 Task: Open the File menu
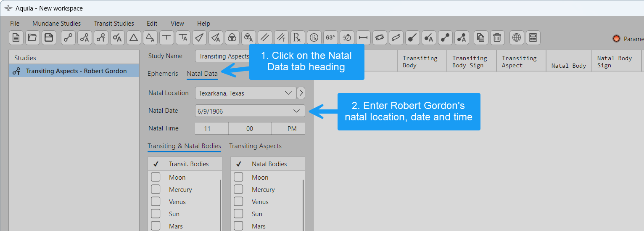15,24
